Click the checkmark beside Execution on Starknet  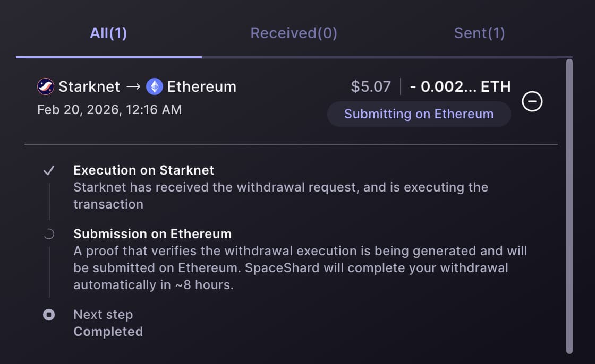[x=49, y=170]
